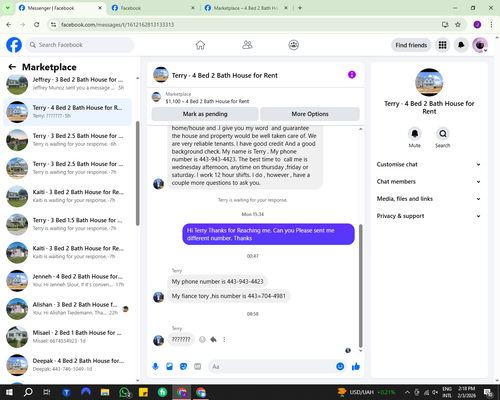Click More Options button
This screenshot has width=500, height=400.
(x=310, y=114)
